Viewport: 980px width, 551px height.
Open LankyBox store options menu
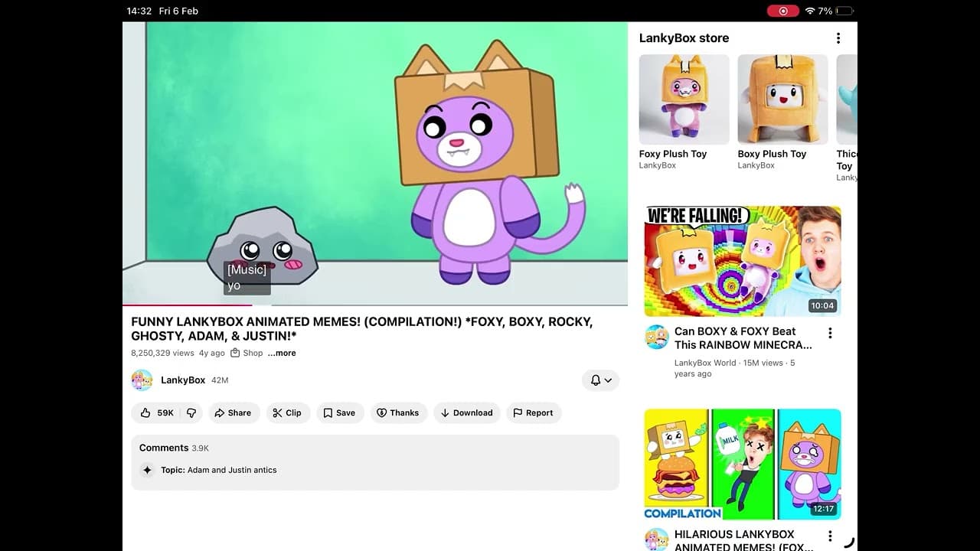(838, 38)
